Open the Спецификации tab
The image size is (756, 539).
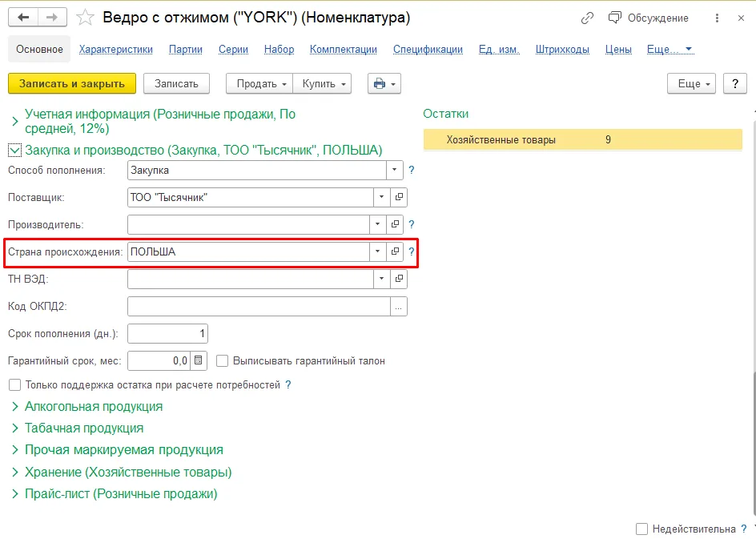coord(428,49)
